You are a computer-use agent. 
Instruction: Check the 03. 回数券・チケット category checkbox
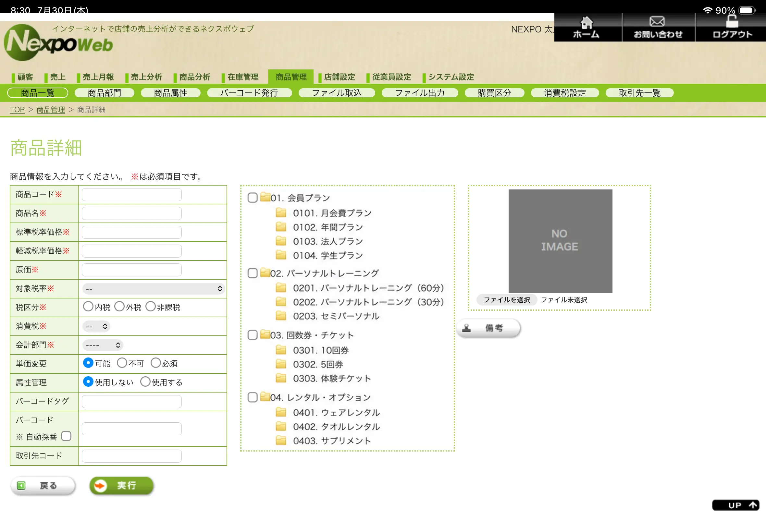[x=253, y=335]
